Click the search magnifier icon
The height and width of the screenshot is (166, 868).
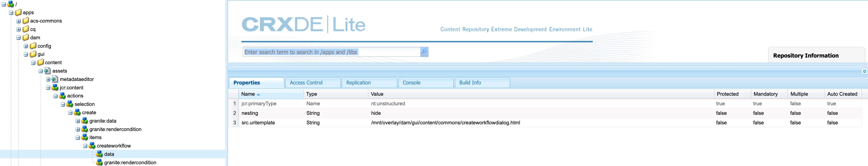coord(424,52)
